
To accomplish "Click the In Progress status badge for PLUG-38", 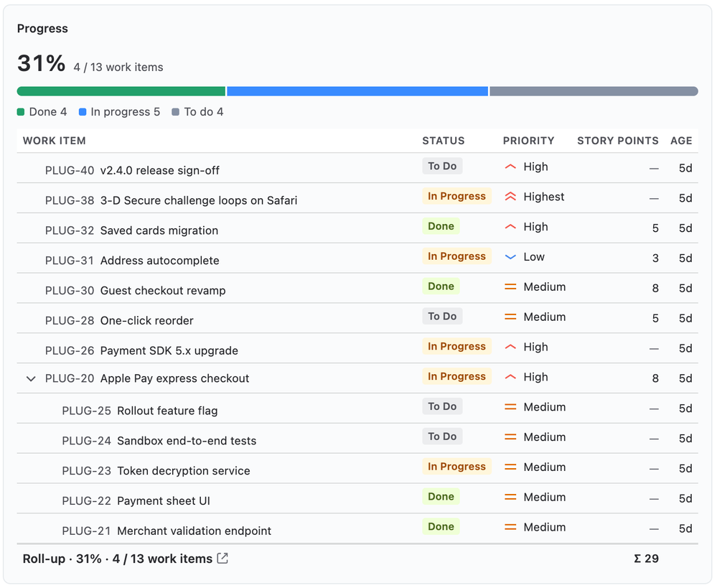I will point(456,196).
